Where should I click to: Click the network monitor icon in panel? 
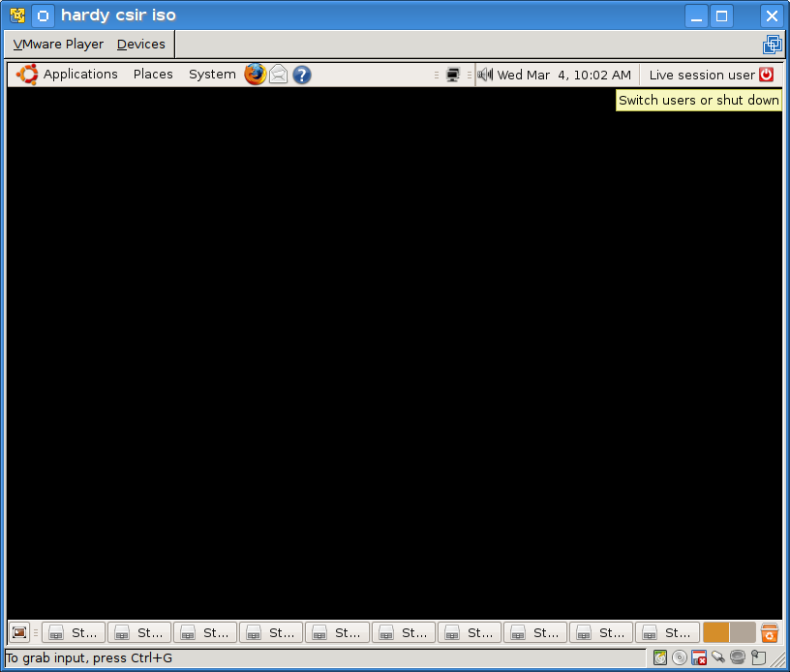coord(452,75)
